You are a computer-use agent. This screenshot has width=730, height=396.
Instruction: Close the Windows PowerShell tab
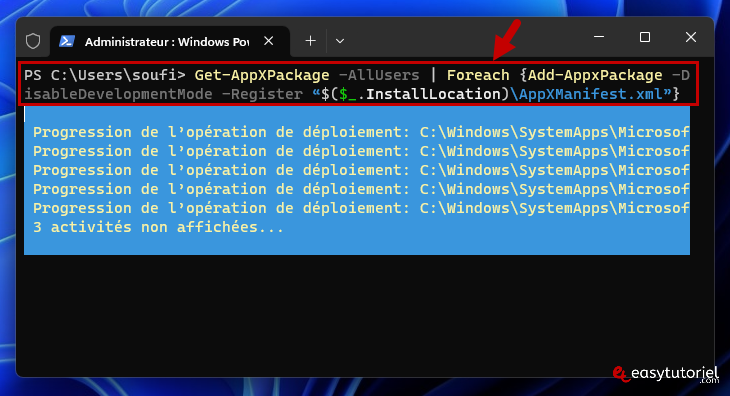(269, 41)
